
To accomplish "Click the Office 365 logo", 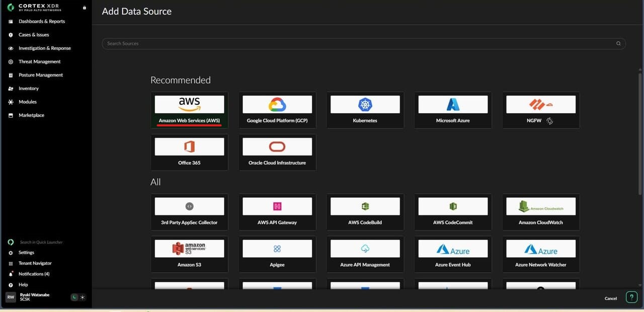I will [189, 146].
